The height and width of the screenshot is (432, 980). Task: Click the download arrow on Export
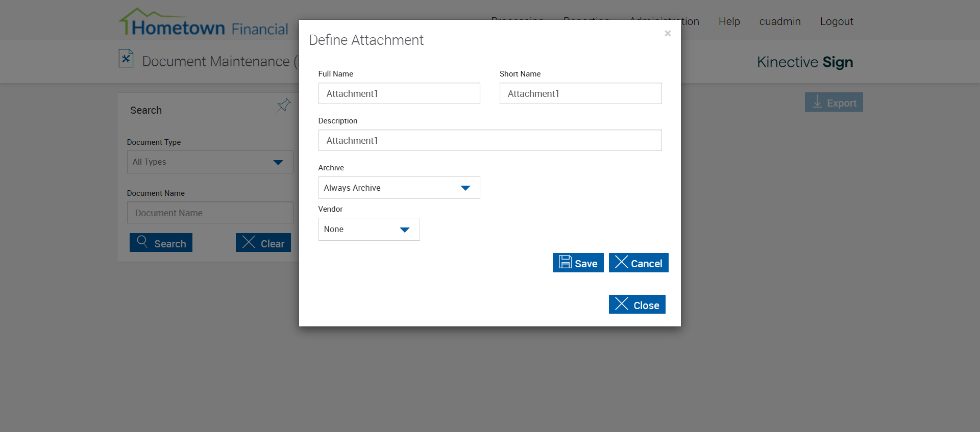pos(817,102)
